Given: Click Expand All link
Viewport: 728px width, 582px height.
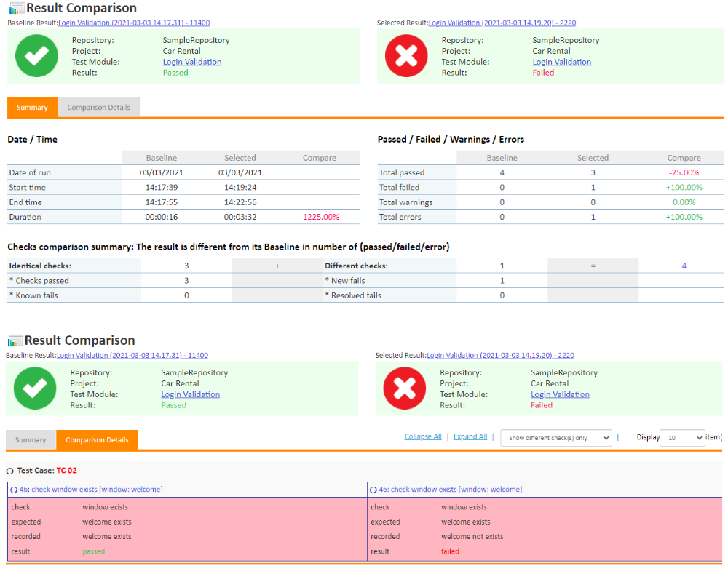Looking at the screenshot, I should tap(470, 436).
